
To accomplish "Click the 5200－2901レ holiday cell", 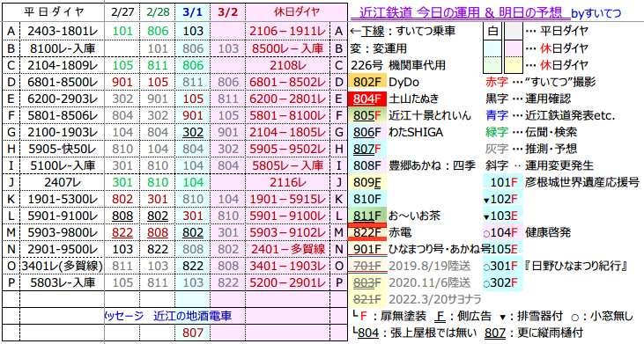I will point(288,282).
